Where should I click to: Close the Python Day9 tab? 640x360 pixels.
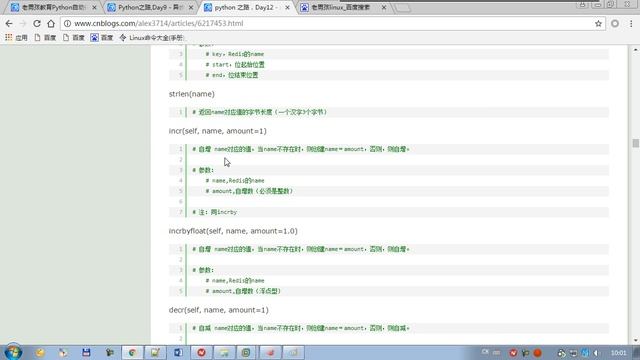(x=191, y=7)
